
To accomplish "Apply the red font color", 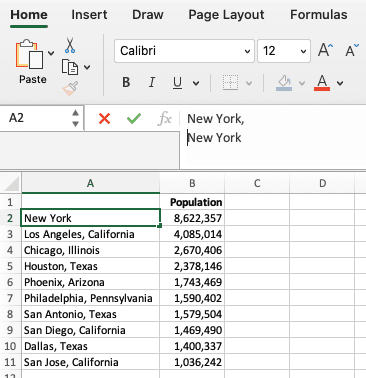I will tap(322, 82).
